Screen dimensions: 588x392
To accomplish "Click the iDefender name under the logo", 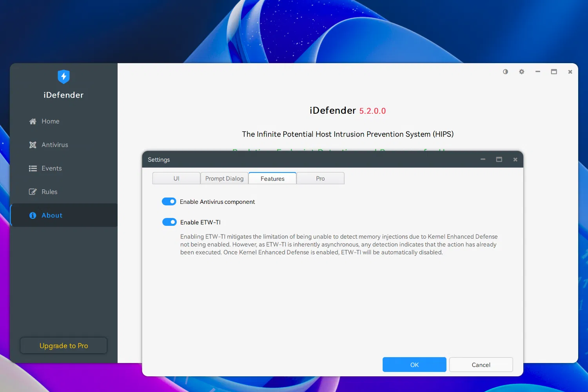I will [64, 95].
